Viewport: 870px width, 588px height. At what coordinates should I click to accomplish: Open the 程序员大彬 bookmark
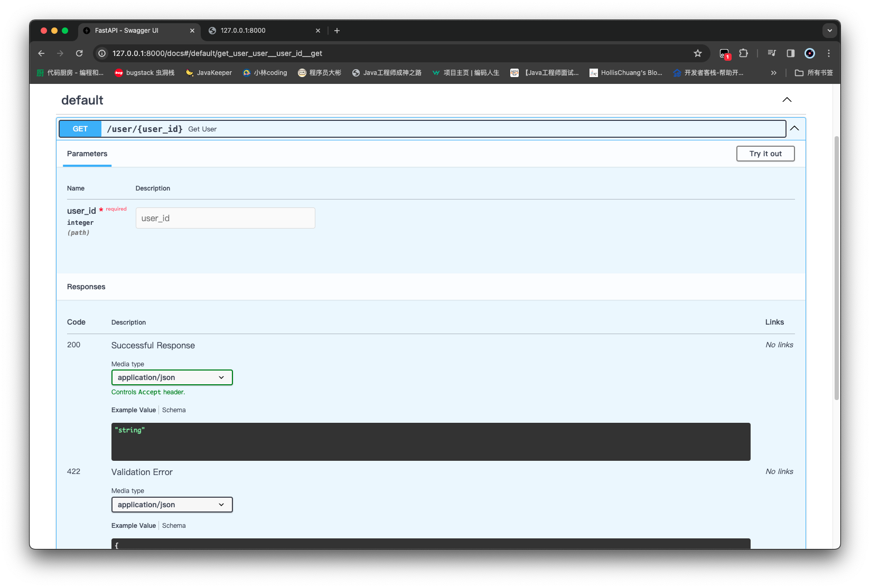tap(320, 73)
